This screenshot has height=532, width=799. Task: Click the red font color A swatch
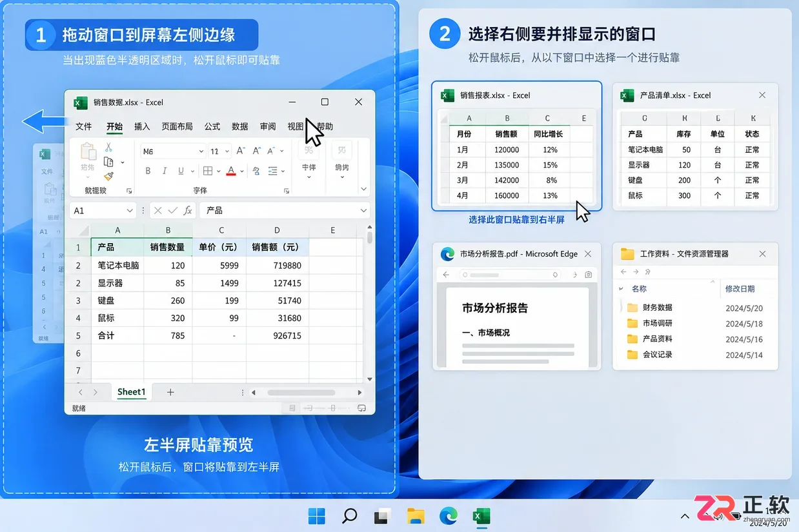(231, 171)
